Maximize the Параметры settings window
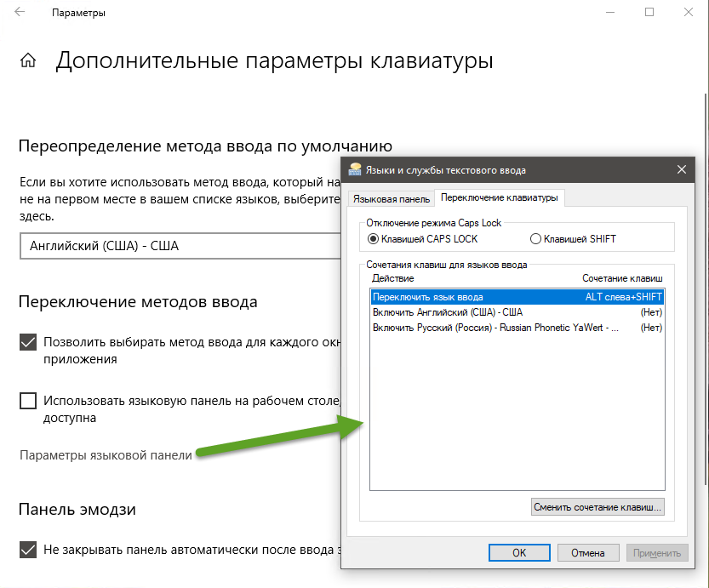Screen dimensions: 709x588 coord(649,13)
